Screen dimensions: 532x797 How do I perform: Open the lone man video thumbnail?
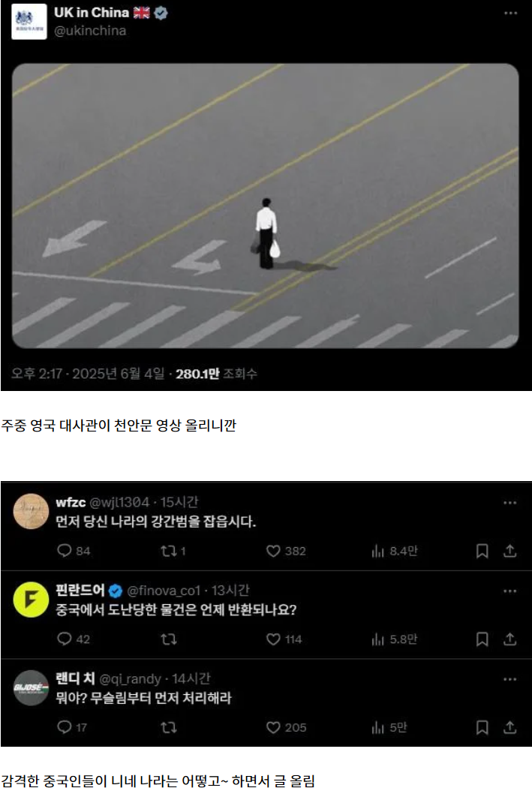265,206
